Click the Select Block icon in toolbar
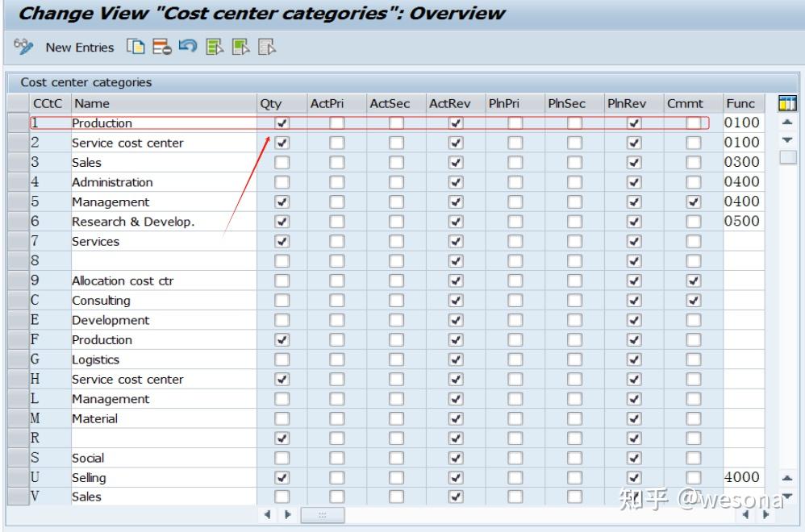Image resolution: width=805 pixels, height=532 pixels. coord(241,47)
